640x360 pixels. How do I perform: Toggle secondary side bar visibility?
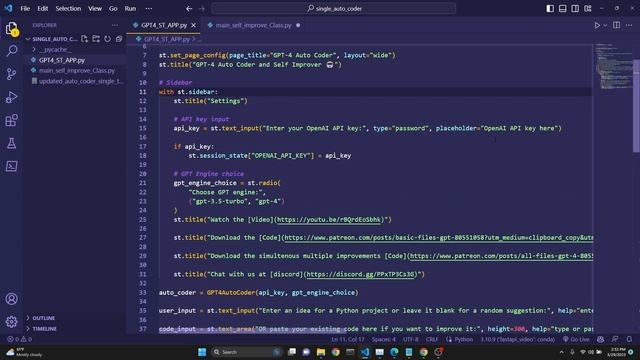point(575,8)
